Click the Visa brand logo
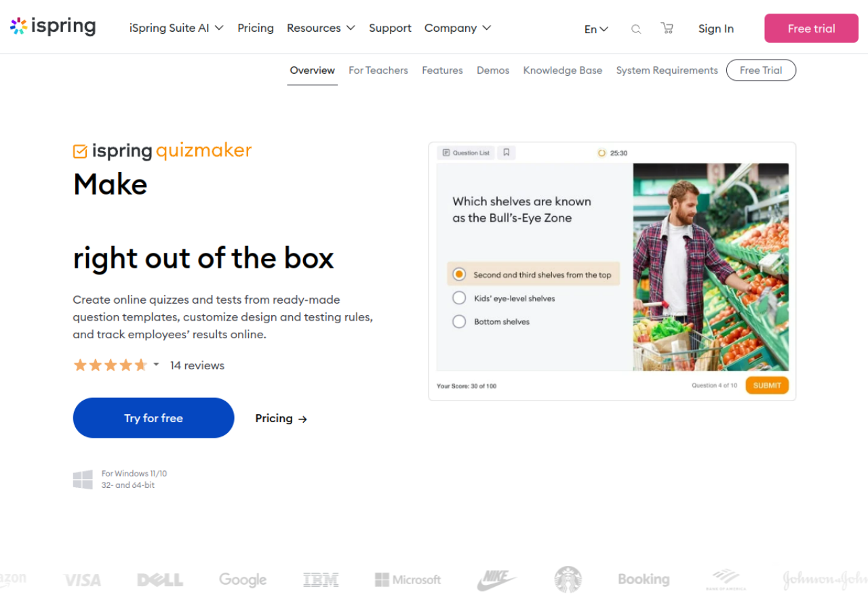The height and width of the screenshot is (614, 868). click(83, 580)
